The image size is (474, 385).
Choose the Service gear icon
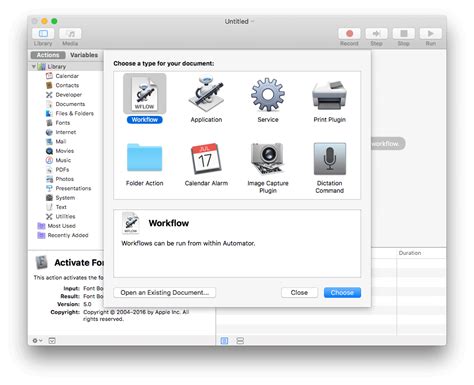268,94
